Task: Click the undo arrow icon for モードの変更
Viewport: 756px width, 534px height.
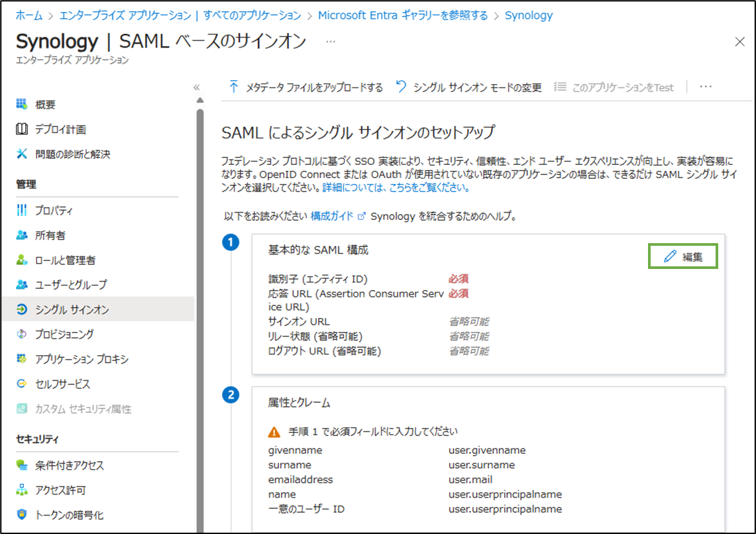Action: click(401, 87)
